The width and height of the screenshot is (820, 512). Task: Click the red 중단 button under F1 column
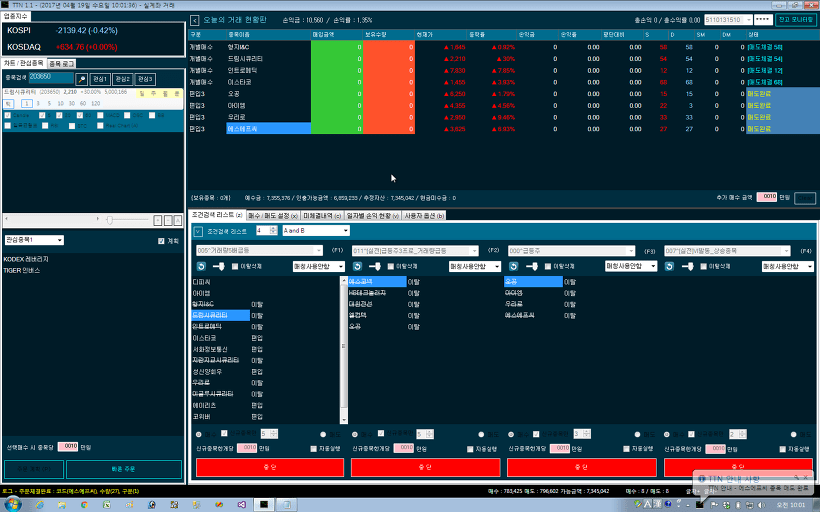[x=270, y=467]
